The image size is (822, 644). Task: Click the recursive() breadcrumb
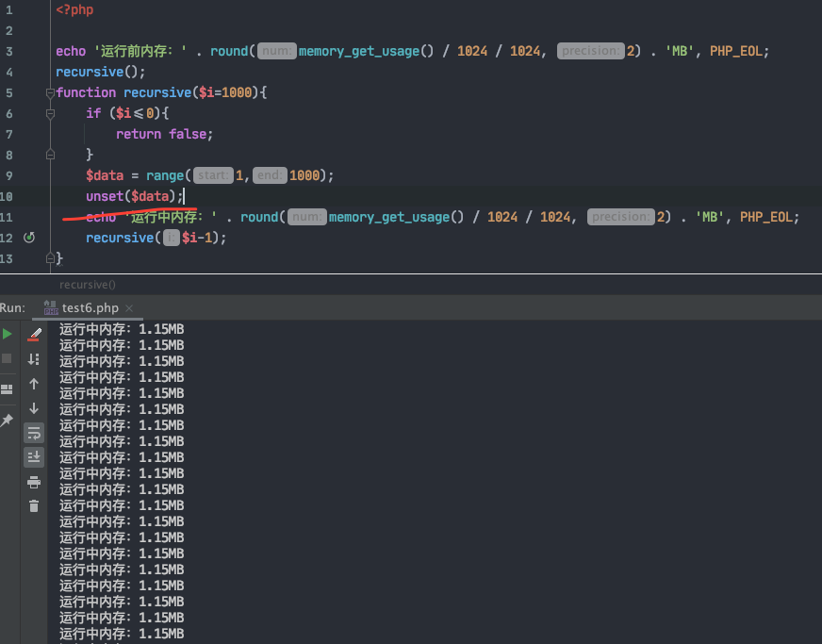point(88,285)
